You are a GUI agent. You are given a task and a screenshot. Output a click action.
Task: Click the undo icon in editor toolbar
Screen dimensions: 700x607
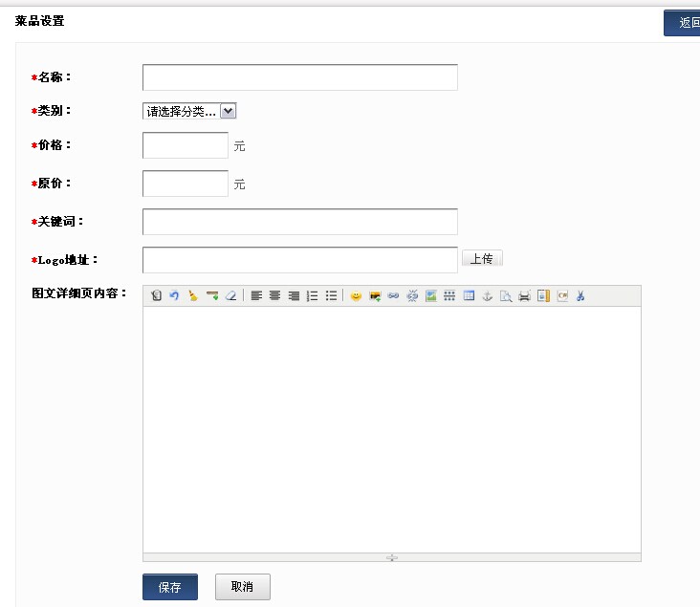[174, 296]
